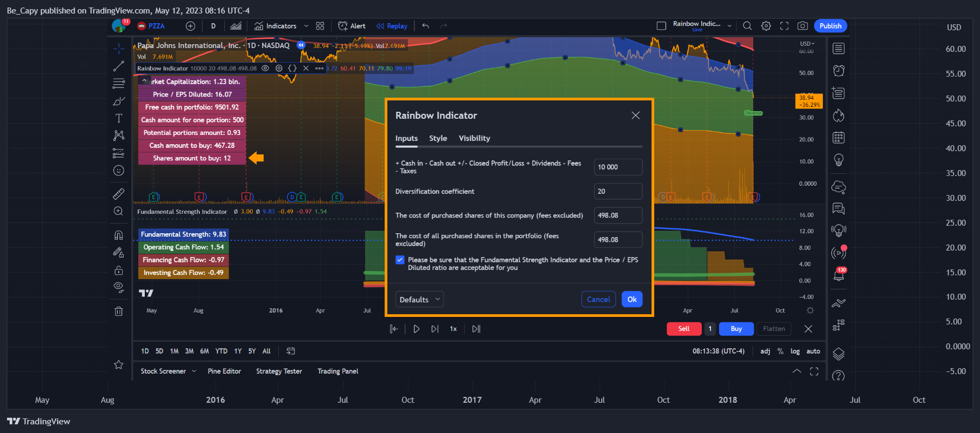Viewport: 980px width, 433px height.
Task: Switch to the Inputs tab
Action: pyautogui.click(x=406, y=138)
